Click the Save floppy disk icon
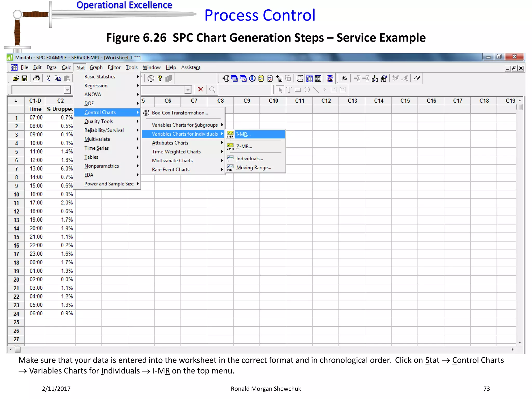Image resolution: width=532 pixels, height=399 pixels. click(24, 78)
